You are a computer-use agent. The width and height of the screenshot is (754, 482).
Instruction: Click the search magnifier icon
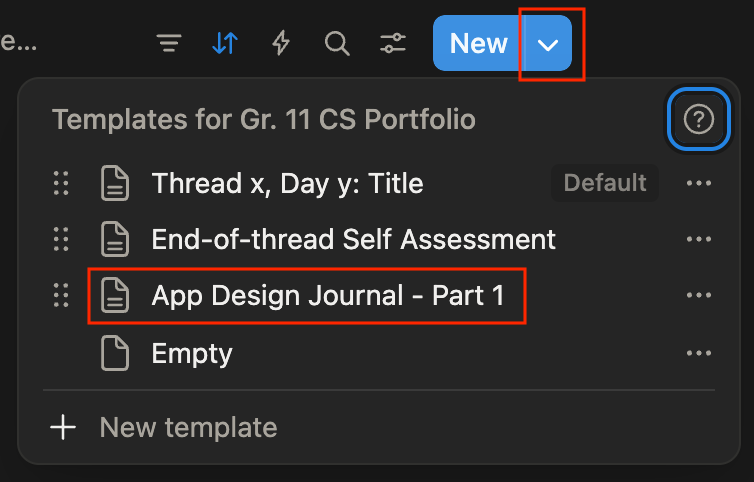point(337,44)
